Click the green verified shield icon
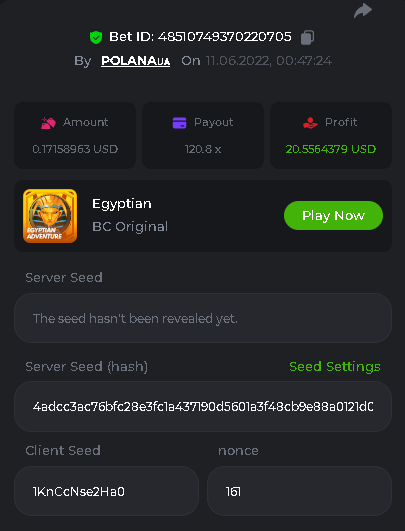 pyautogui.click(x=96, y=37)
